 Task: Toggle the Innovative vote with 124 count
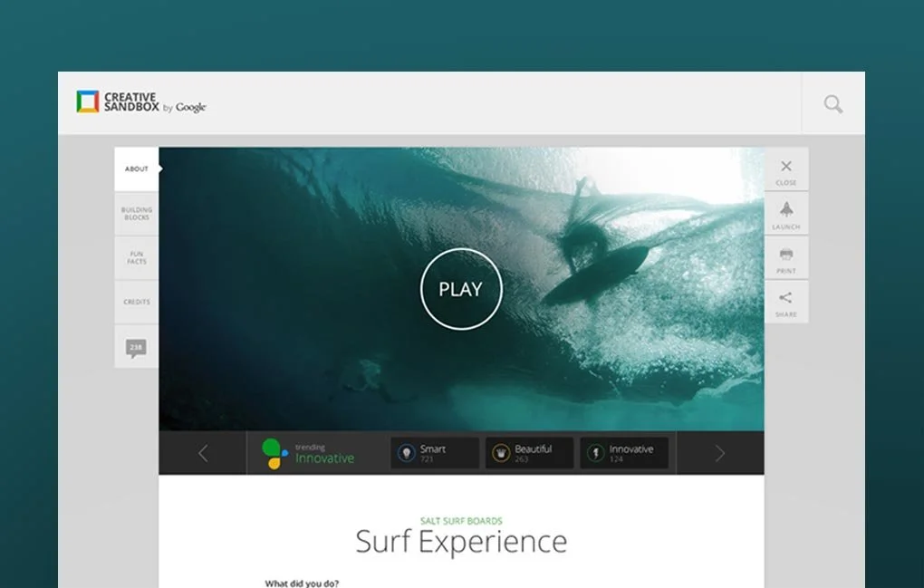click(x=624, y=452)
